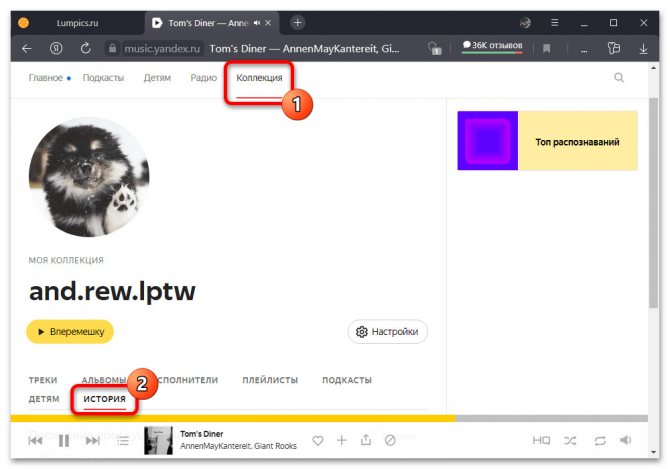Image resolution: width=670 pixels, height=469 pixels.
Task: Skip to the next track
Action: point(92,440)
